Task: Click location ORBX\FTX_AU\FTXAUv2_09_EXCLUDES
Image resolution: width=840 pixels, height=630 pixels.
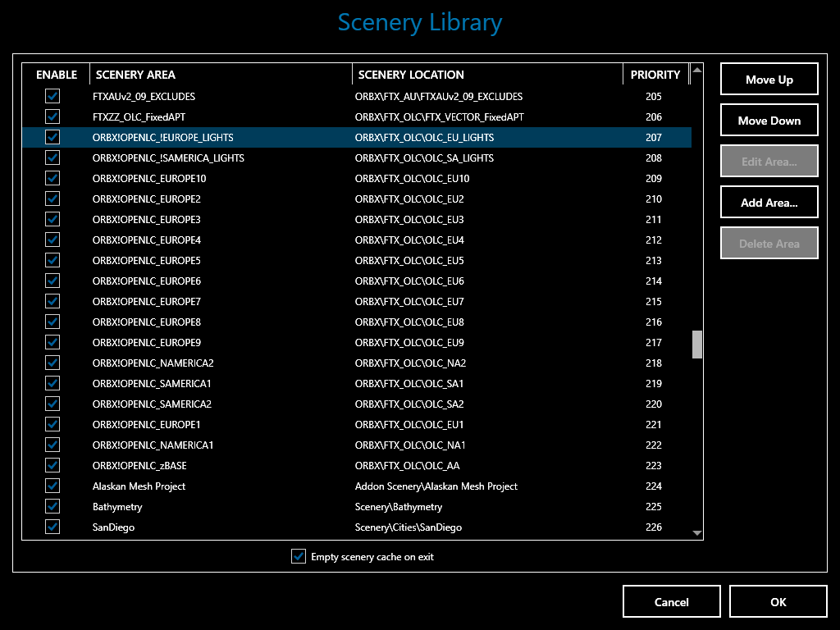Action: pos(439,97)
